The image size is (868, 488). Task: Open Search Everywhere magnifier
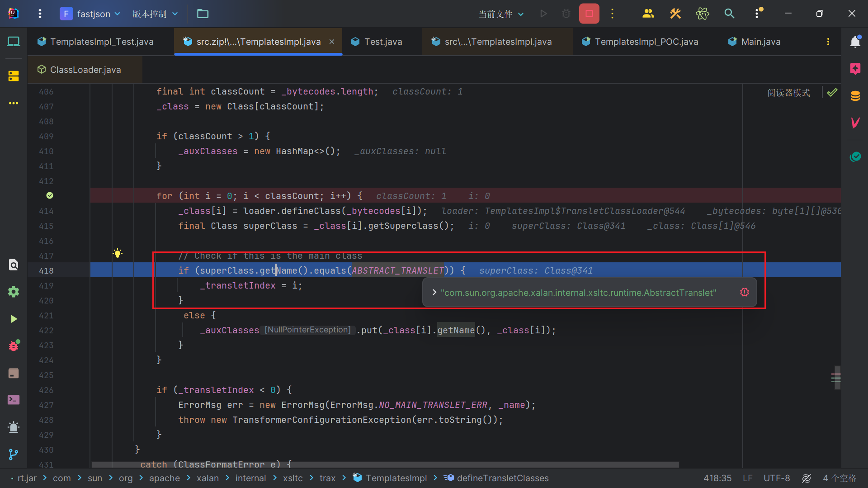[x=729, y=14]
